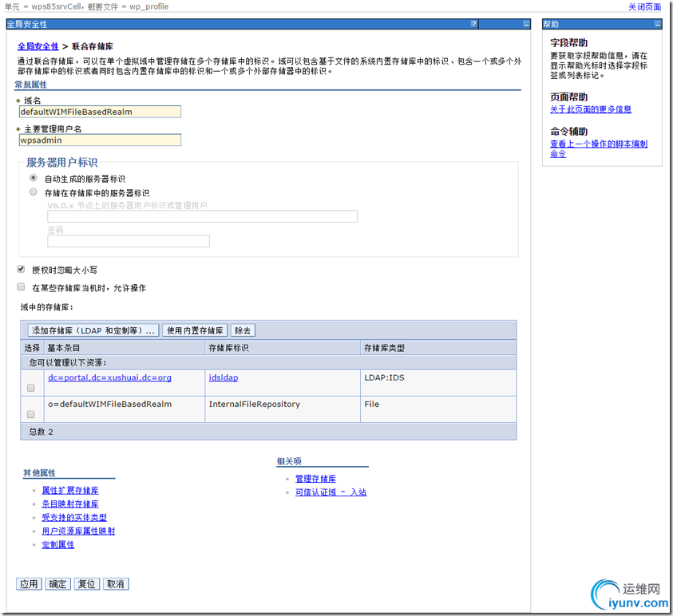673x616 pixels.
Task: Open 关于此页面的更多信息 help link
Action: point(591,109)
